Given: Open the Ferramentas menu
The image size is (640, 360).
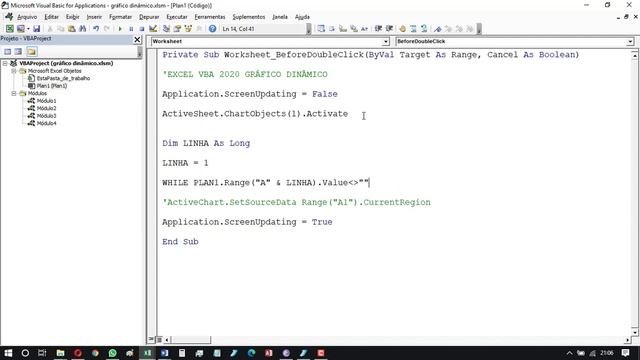Looking at the screenshot, I should coord(210,17).
